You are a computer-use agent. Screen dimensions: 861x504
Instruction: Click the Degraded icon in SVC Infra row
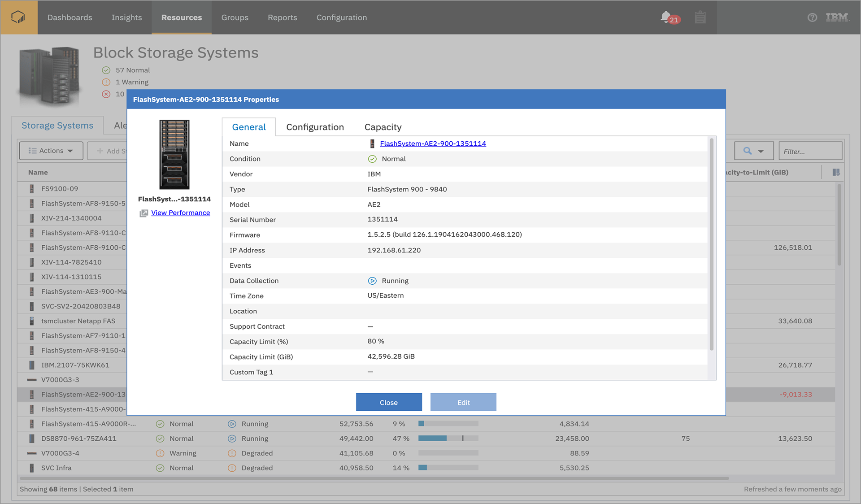232,468
